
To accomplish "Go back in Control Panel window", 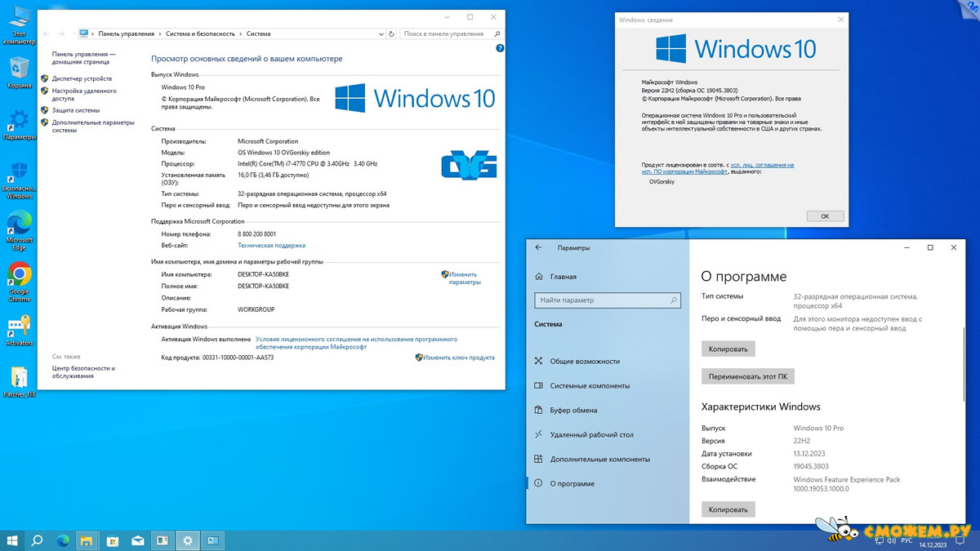I will (46, 33).
